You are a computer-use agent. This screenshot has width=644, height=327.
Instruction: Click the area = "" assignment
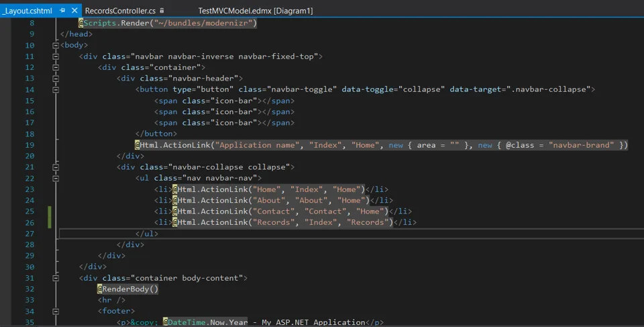[438, 145]
